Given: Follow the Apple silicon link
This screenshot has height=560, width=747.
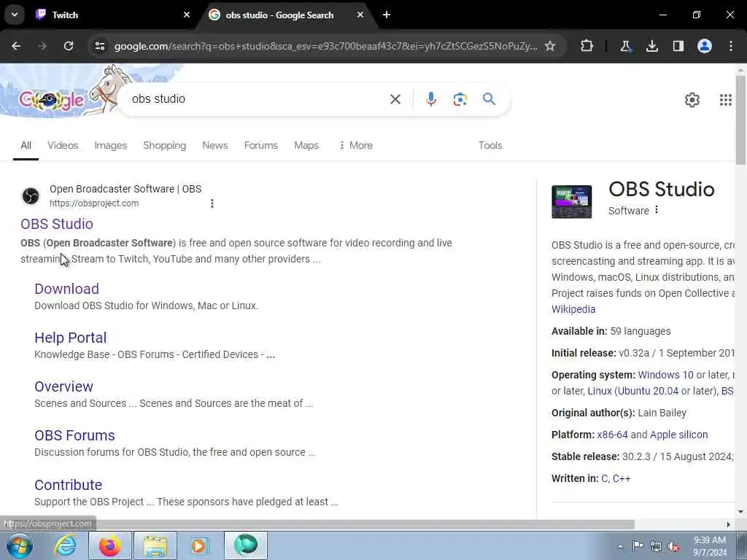Looking at the screenshot, I should click(x=679, y=435).
